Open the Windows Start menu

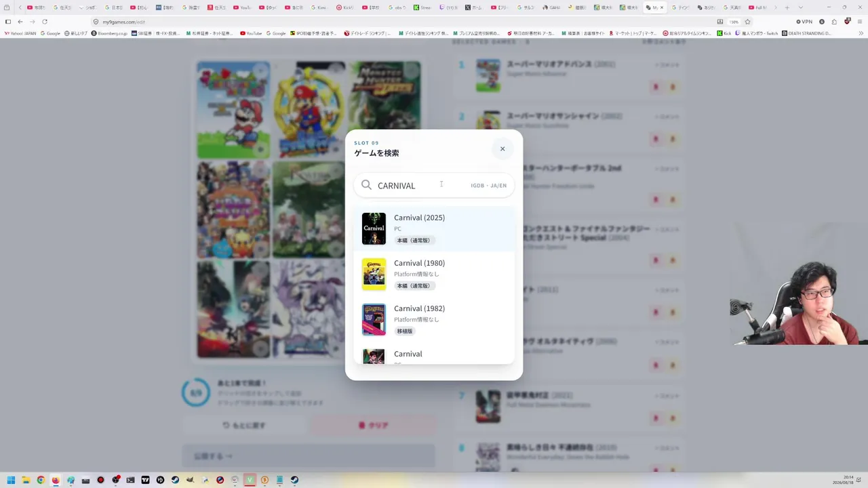[x=11, y=480]
